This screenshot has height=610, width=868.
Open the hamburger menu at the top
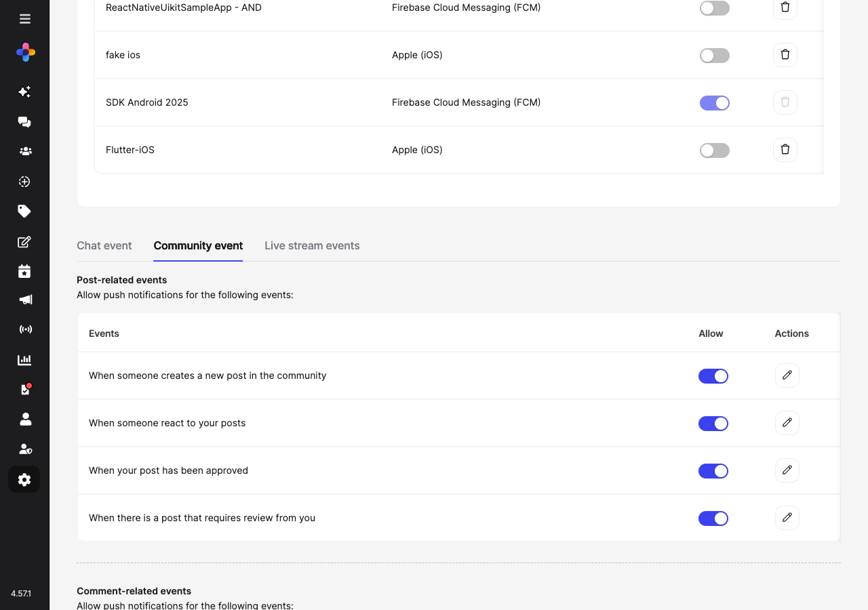[x=25, y=18]
